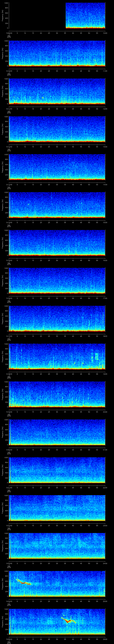Click the 5:17:00 start time label
114x644 pixels.
pos(9,336)
